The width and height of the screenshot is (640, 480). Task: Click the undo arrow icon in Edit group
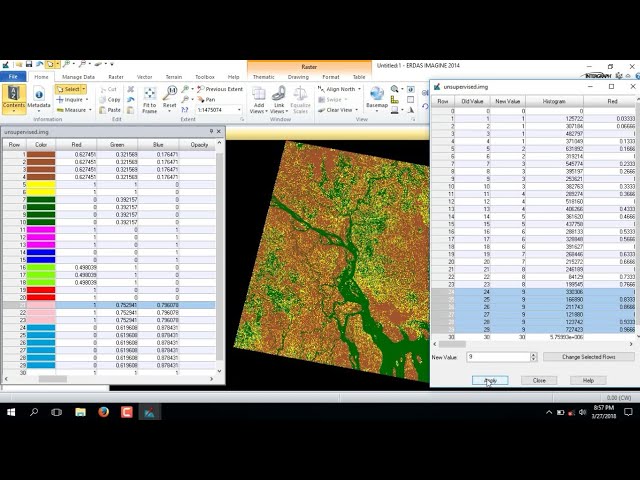[131, 100]
